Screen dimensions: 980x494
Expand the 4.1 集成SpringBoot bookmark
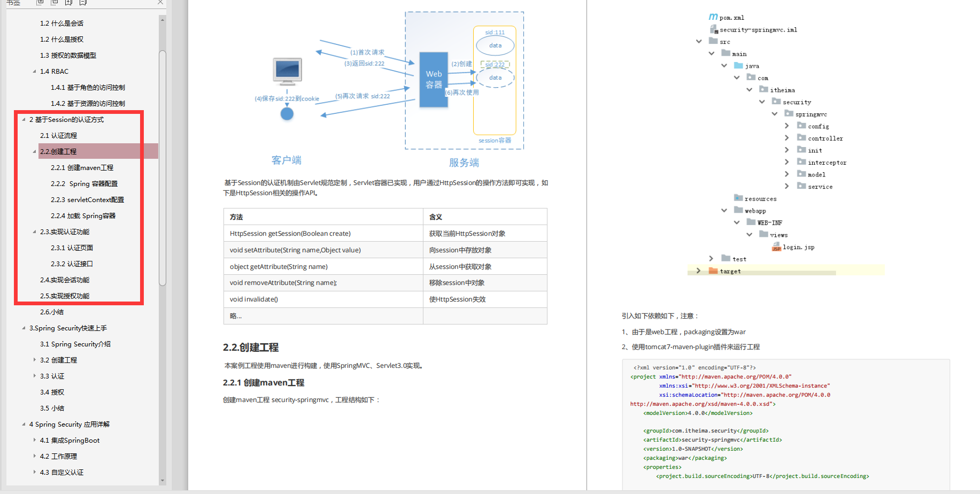click(x=35, y=441)
